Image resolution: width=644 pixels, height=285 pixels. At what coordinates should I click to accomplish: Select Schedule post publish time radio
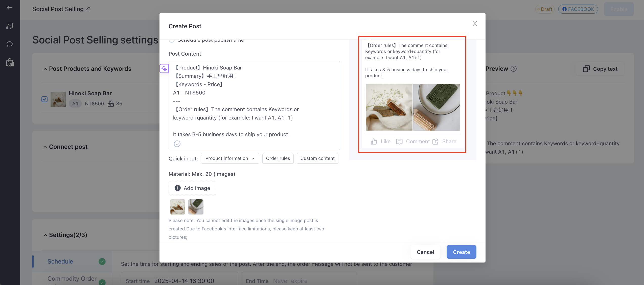[172, 40]
